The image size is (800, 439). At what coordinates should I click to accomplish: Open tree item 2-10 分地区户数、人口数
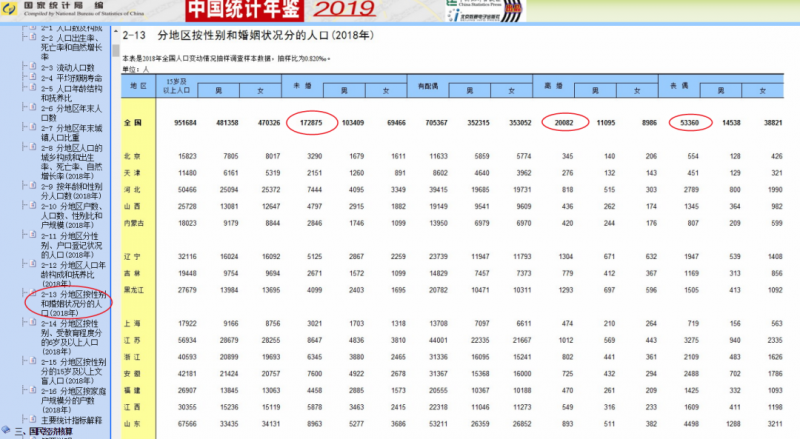[x=71, y=215]
